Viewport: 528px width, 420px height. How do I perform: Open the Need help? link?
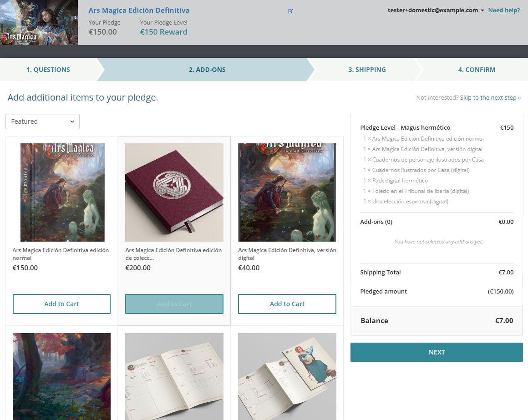point(504,10)
